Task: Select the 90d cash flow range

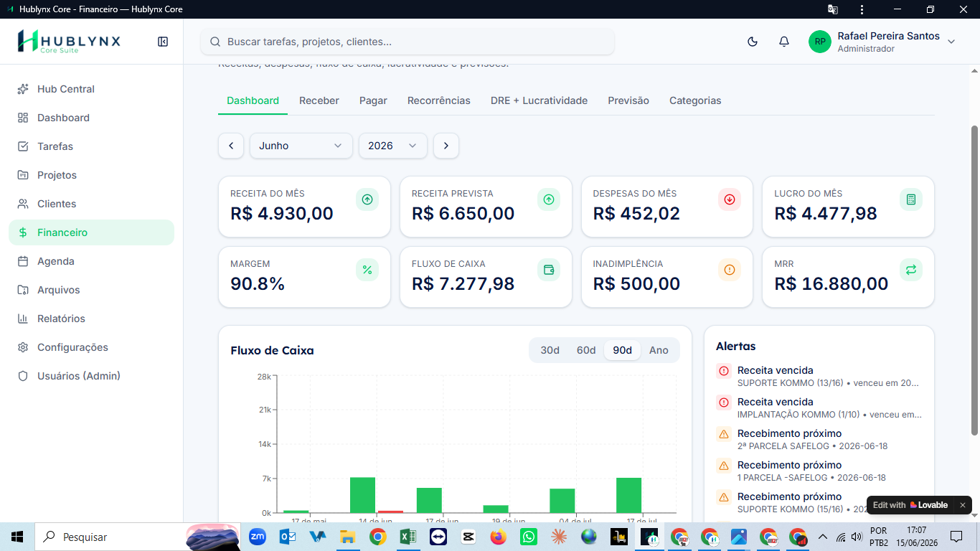Action: click(623, 350)
